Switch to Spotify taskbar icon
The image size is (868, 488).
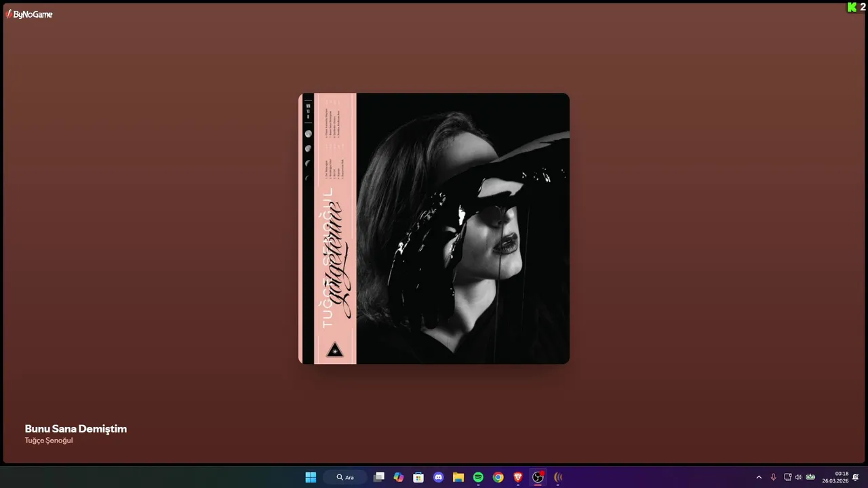pyautogui.click(x=478, y=477)
